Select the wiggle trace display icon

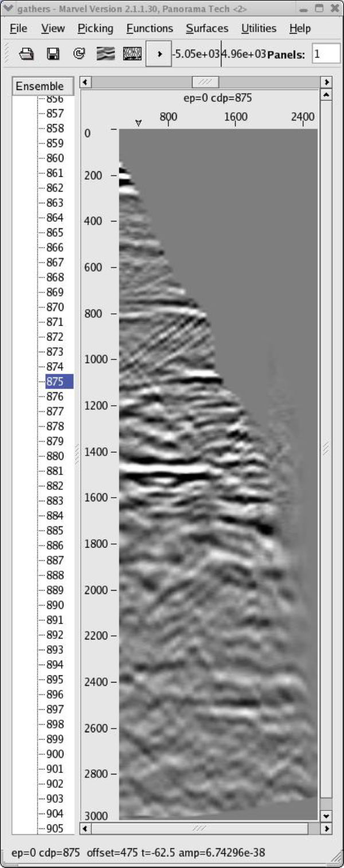(x=132, y=54)
